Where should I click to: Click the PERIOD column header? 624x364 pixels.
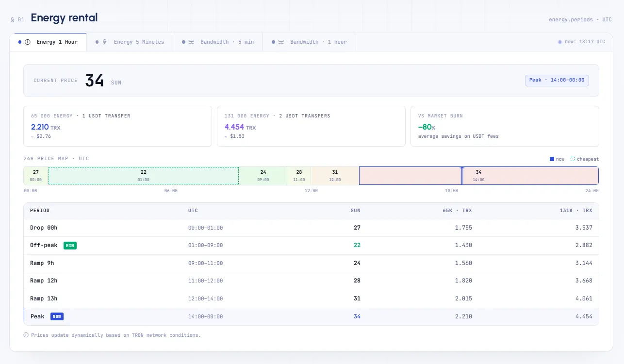point(40,211)
